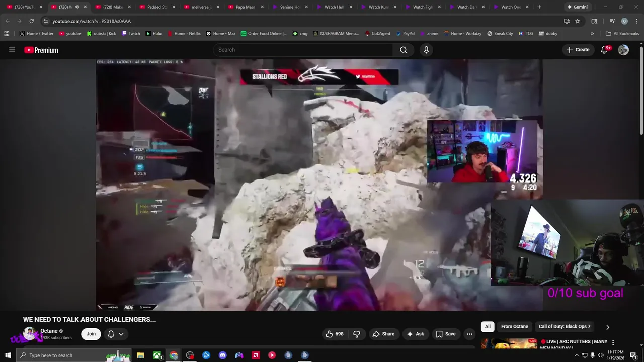Image resolution: width=644 pixels, height=362 pixels.
Task: Open Chrome profile avatar in toolbar
Action: [624, 21]
